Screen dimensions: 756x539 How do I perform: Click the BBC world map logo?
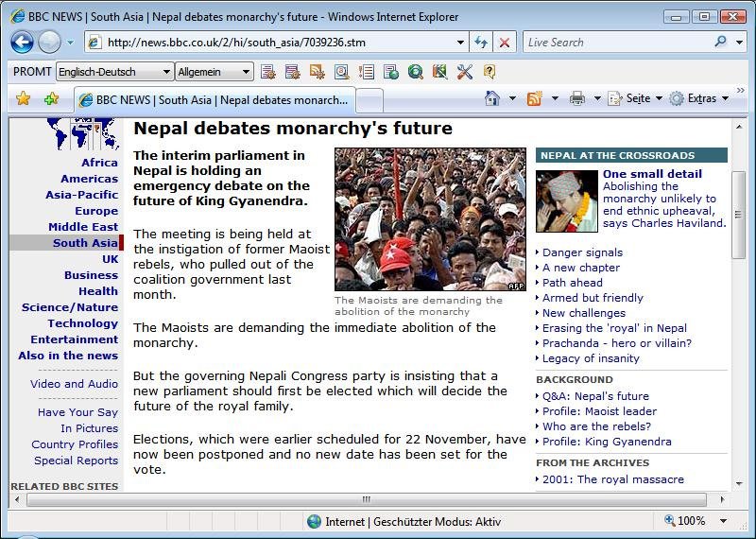click(83, 133)
